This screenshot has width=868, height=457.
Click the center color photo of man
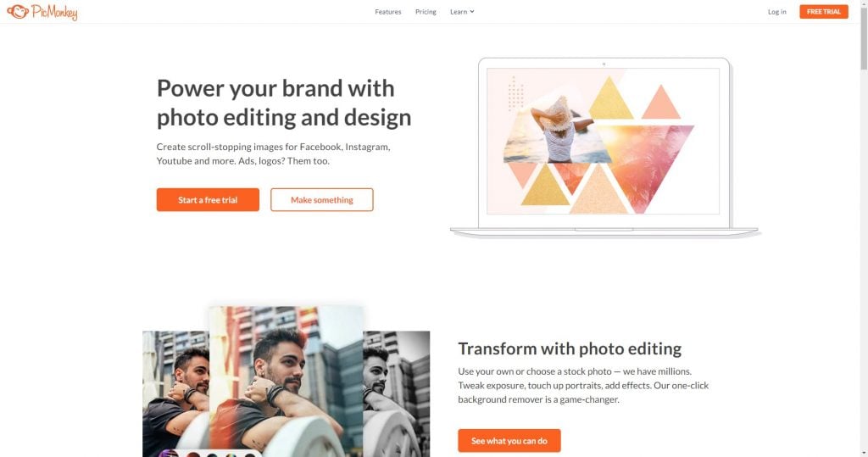pos(287,381)
